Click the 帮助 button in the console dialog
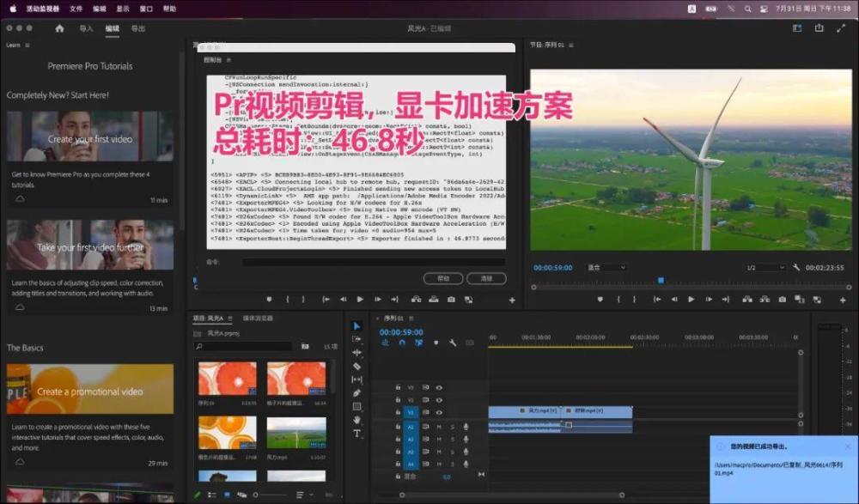This screenshot has width=859, height=504. (443, 279)
